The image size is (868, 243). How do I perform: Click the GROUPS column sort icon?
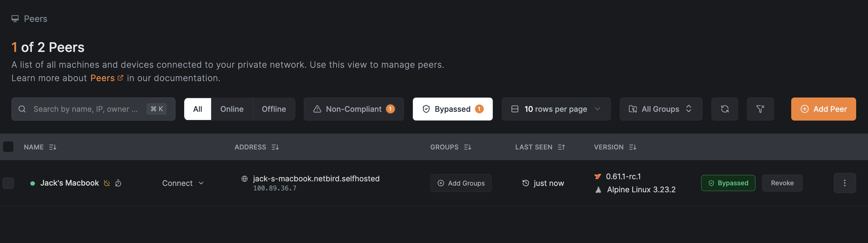[467, 147]
